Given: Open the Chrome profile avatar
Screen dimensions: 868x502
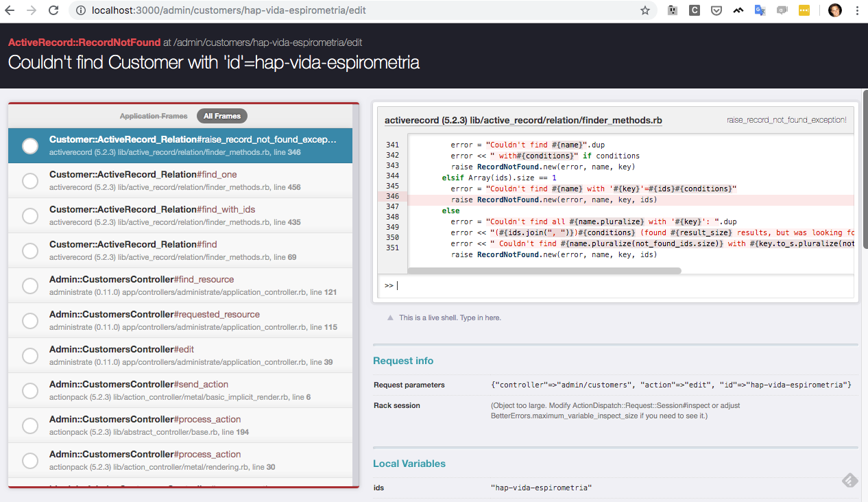Looking at the screenshot, I should click(835, 11).
